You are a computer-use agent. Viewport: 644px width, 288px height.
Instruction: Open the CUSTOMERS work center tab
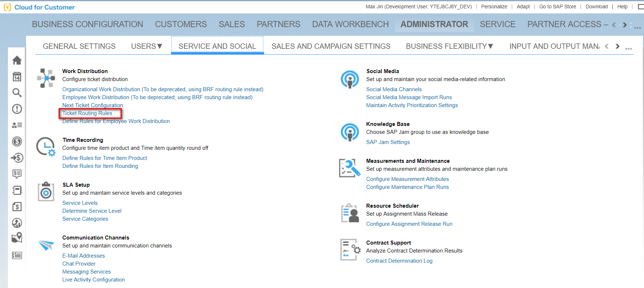point(181,24)
